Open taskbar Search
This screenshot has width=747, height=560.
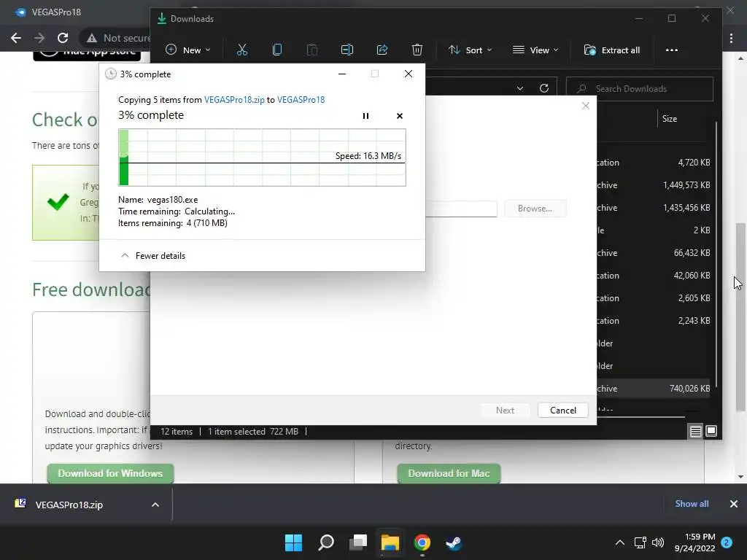point(326,542)
